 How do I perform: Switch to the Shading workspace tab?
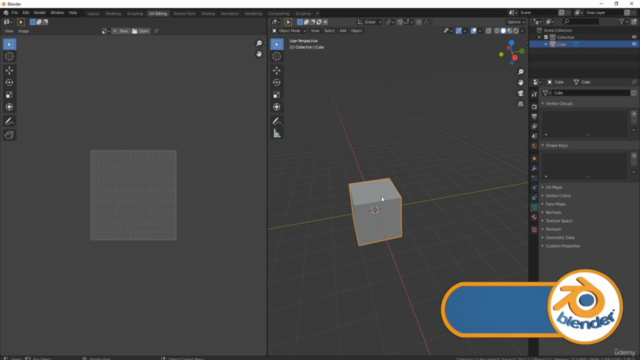pyautogui.click(x=208, y=13)
